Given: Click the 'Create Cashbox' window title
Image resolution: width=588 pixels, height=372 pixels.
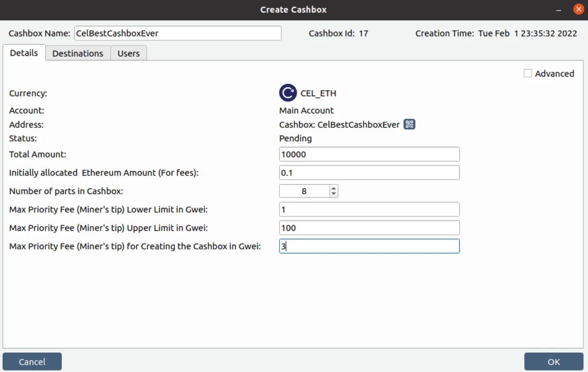Looking at the screenshot, I should (293, 10).
